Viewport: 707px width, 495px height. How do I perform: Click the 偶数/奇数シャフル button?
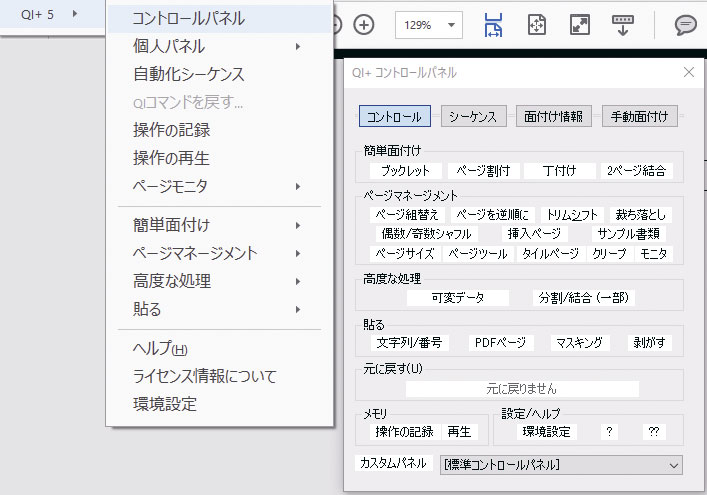426,234
